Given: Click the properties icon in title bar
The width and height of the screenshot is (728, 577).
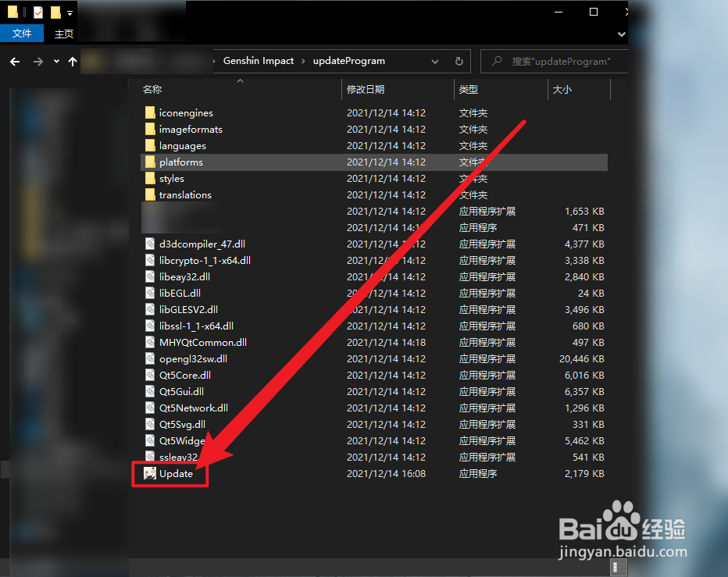Looking at the screenshot, I should pos(38,12).
